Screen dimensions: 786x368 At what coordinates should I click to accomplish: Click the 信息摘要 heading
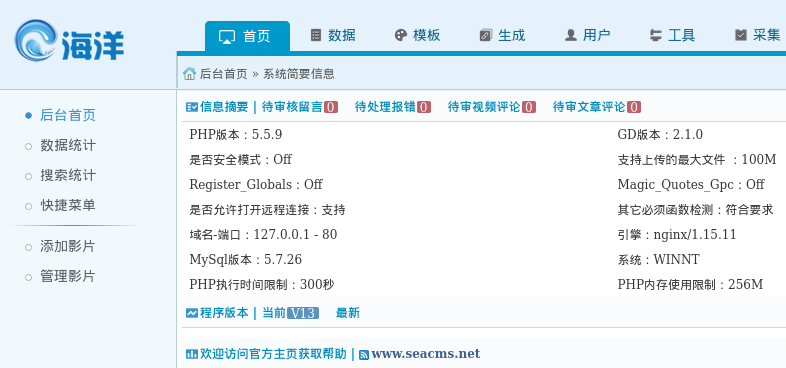(x=224, y=107)
